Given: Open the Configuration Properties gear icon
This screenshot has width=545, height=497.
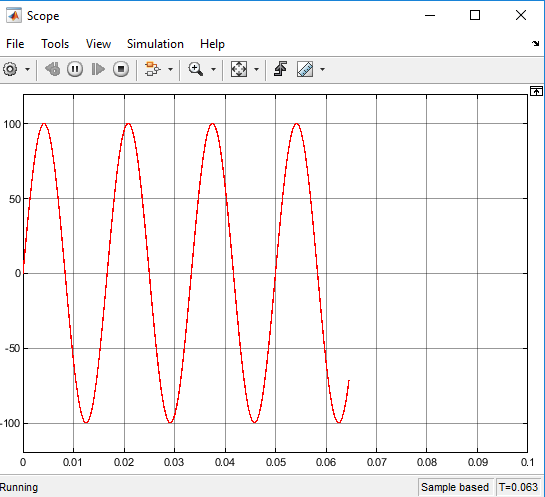Looking at the screenshot, I should 10,69.
